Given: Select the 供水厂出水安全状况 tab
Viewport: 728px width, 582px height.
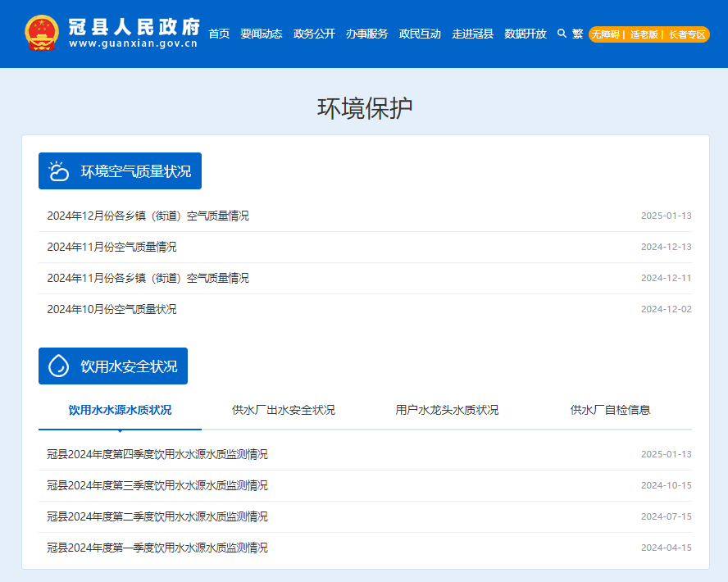Looking at the screenshot, I should 283,410.
